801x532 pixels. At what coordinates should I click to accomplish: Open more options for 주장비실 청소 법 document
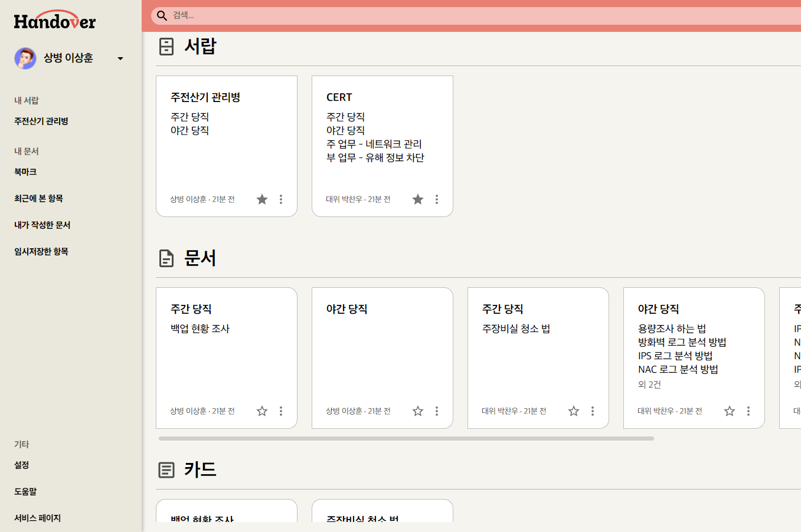click(593, 411)
